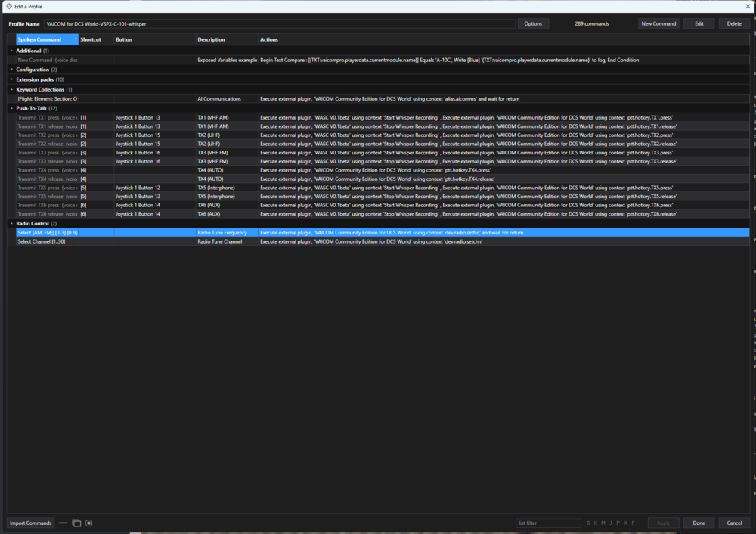Focus the Profile Name text field
The height and width of the screenshot is (534, 756).
[279, 23]
